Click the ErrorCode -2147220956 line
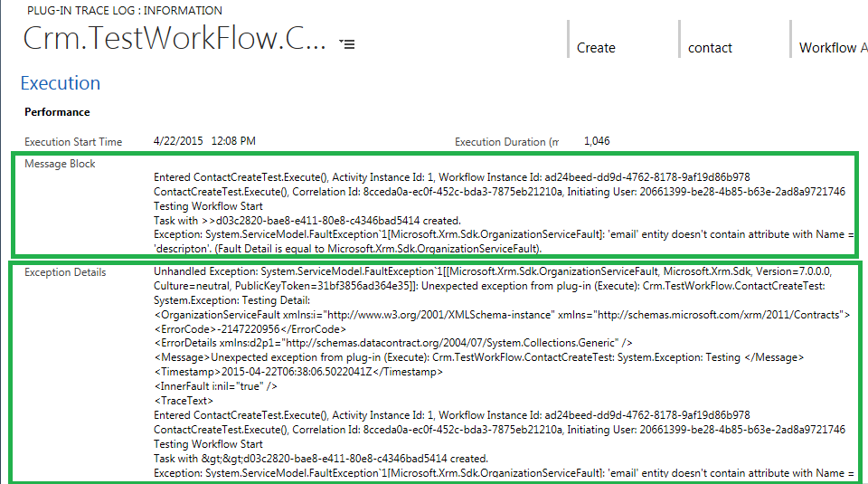The height and width of the screenshot is (484, 868). click(x=250, y=329)
